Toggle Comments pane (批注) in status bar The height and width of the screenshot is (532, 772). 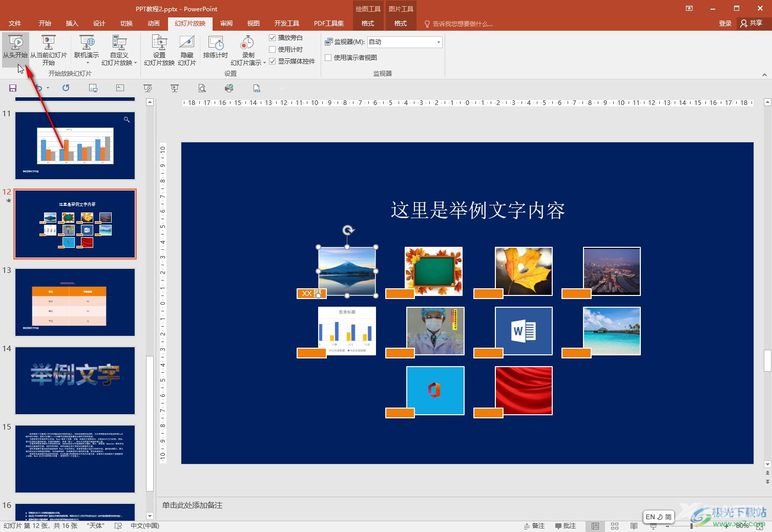pyautogui.click(x=566, y=526)
